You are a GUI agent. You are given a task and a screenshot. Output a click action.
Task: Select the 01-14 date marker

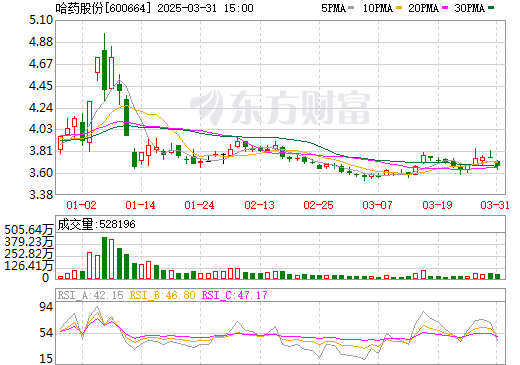tap(140, 205)
